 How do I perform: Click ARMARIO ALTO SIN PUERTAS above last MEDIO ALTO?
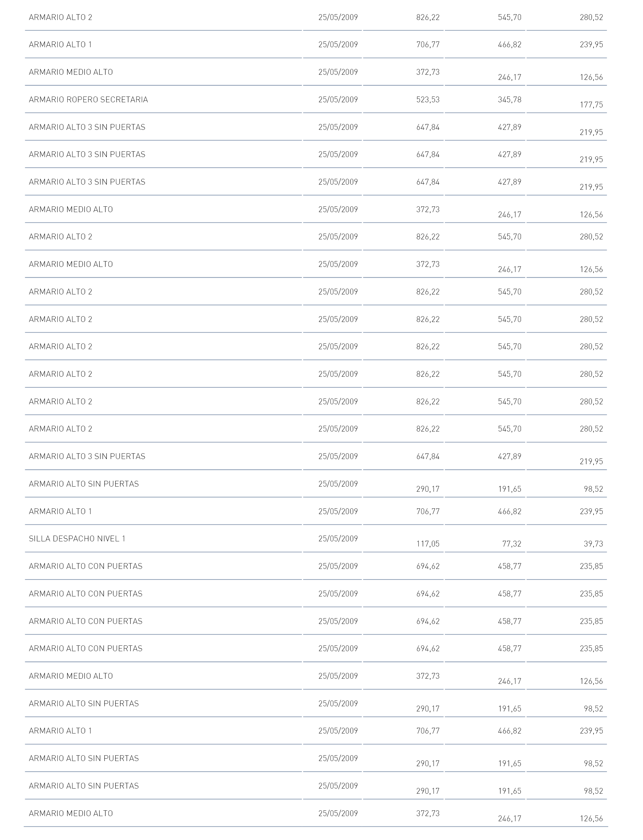(x=84, y=786)
